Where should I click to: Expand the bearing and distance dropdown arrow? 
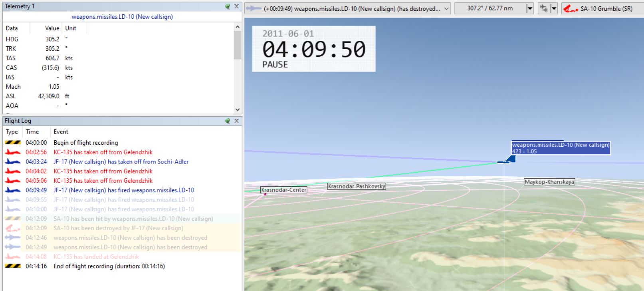coord(530,8)
